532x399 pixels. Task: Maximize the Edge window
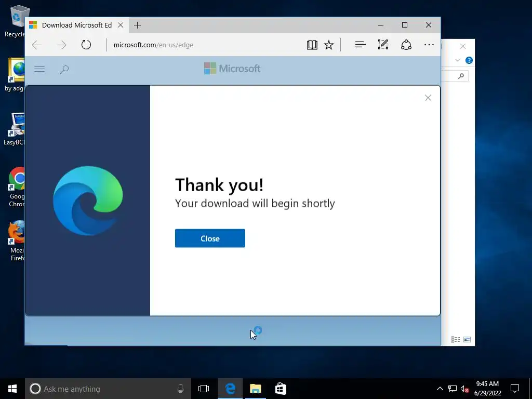[404, 25]
